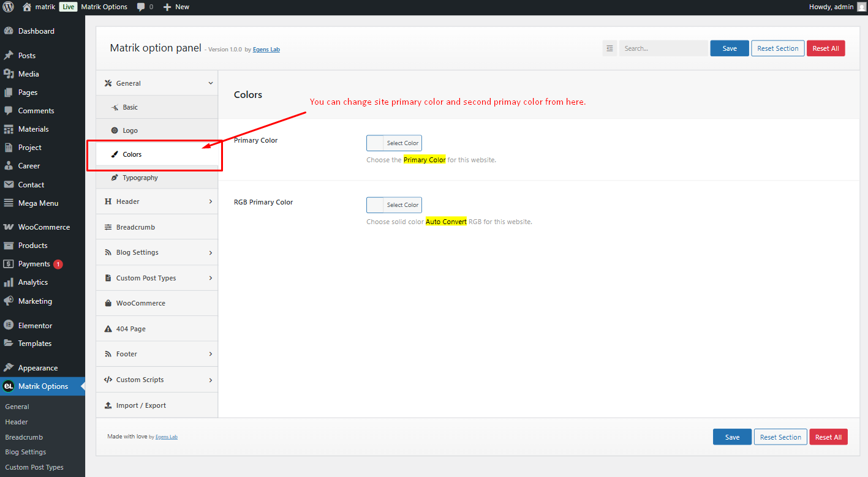Screen dimensions: 868x477
Task: Click the Marketing megaphone icon
Action: (x=9, y=301)
